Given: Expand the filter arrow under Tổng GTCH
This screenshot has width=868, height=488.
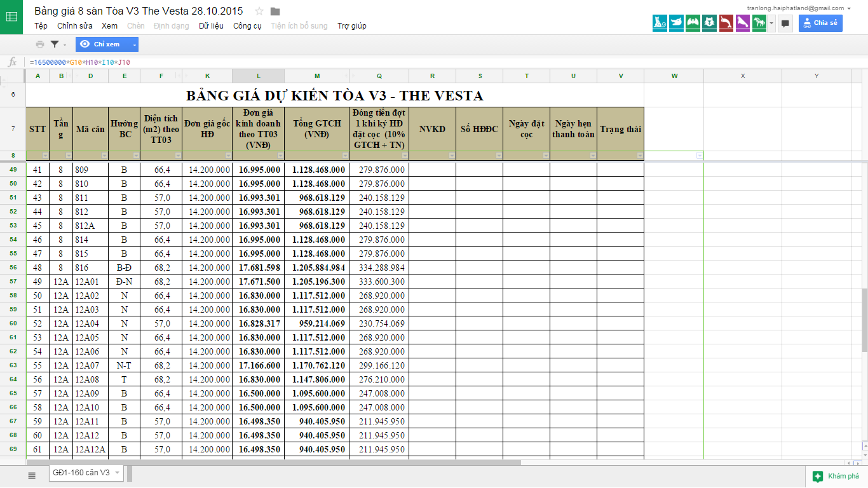Looking at the screenshot, I should click(344, 156).
